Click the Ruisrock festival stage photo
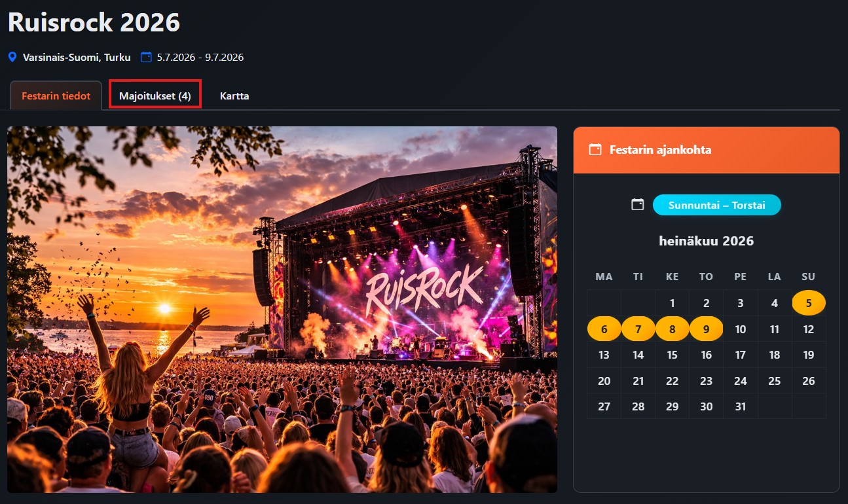The height and width of the screenshot is (504, 848). click(282, 309)
